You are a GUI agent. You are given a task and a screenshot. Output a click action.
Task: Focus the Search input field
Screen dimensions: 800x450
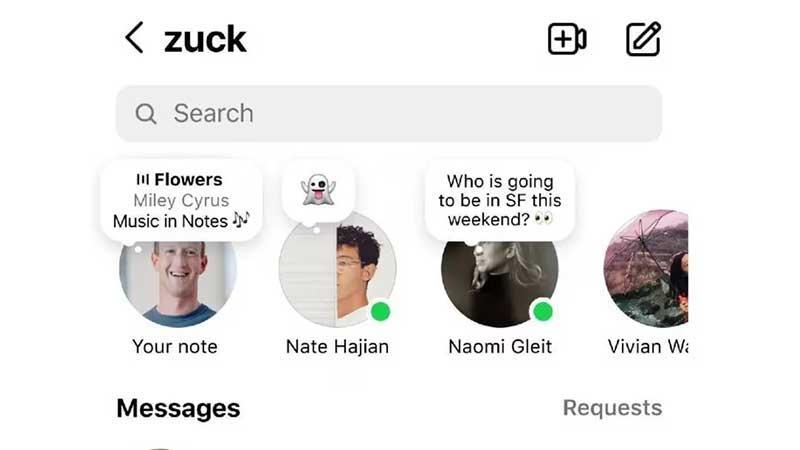pyautogui.click(x=400, y=114)
